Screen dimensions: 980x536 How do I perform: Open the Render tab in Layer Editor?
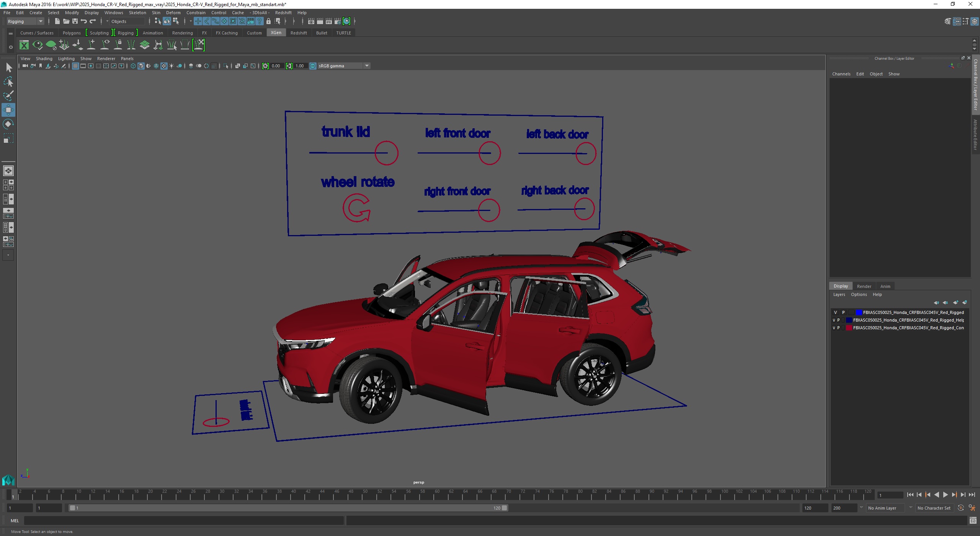pos(864,286)
